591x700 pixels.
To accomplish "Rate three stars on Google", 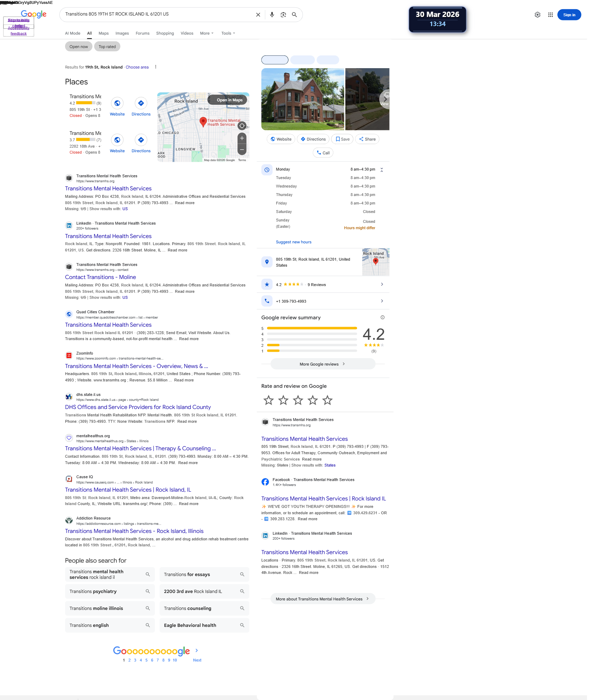I will click(x=298, y=401).
